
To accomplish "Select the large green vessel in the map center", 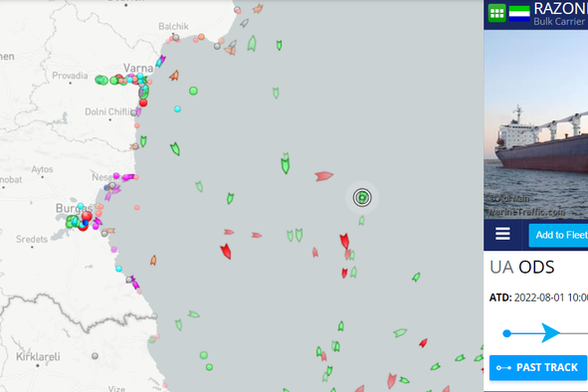I will pyautogui.click(x=286, y=163).
